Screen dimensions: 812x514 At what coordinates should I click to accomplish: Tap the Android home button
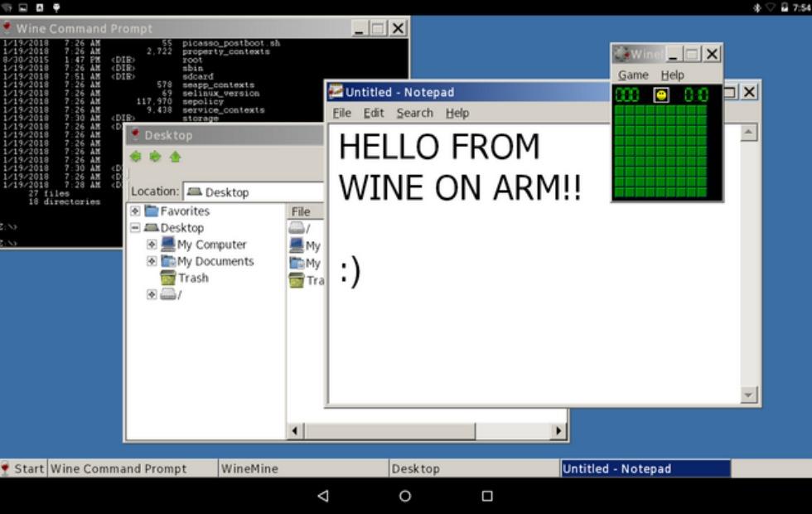pos(405,494)
